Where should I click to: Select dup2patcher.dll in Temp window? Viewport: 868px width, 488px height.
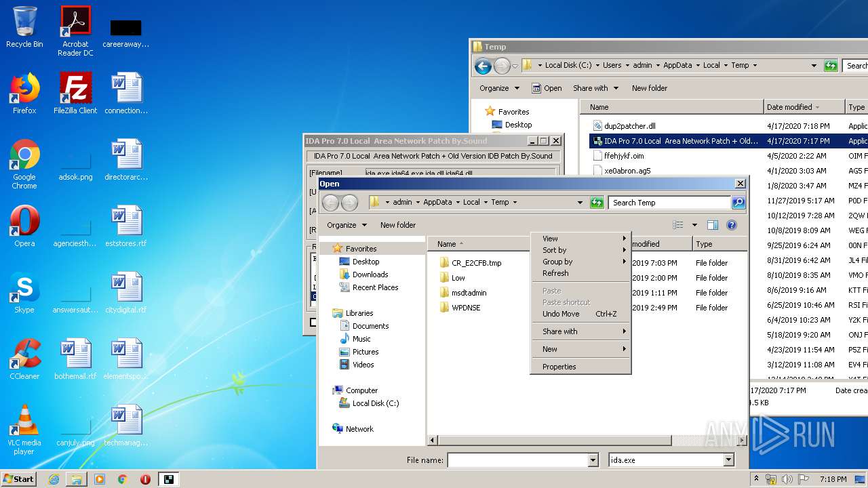(630, 126)
